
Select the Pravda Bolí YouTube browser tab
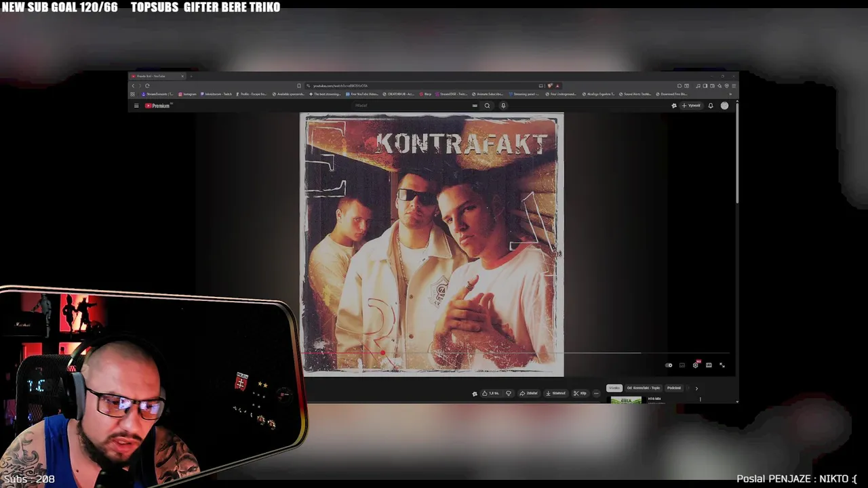pyautogui.click(x=157, y=76)
